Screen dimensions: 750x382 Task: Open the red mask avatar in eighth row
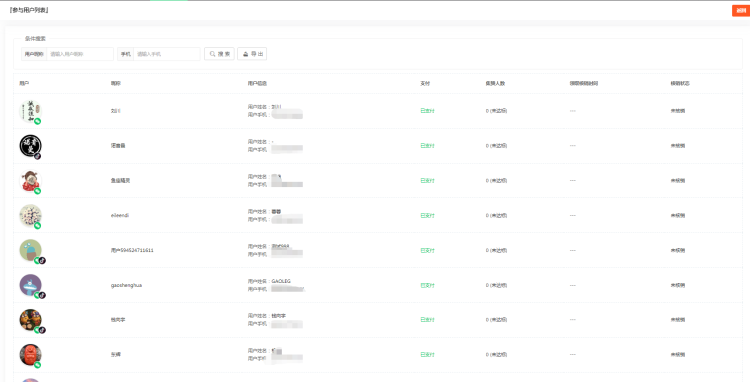pos(31,355)
